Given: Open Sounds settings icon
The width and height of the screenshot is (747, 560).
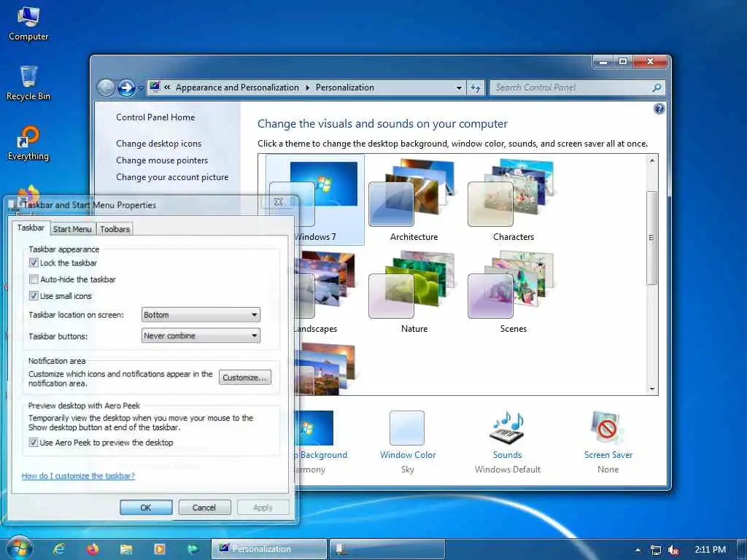Looking at the screenshot, I should pos(508,427).
